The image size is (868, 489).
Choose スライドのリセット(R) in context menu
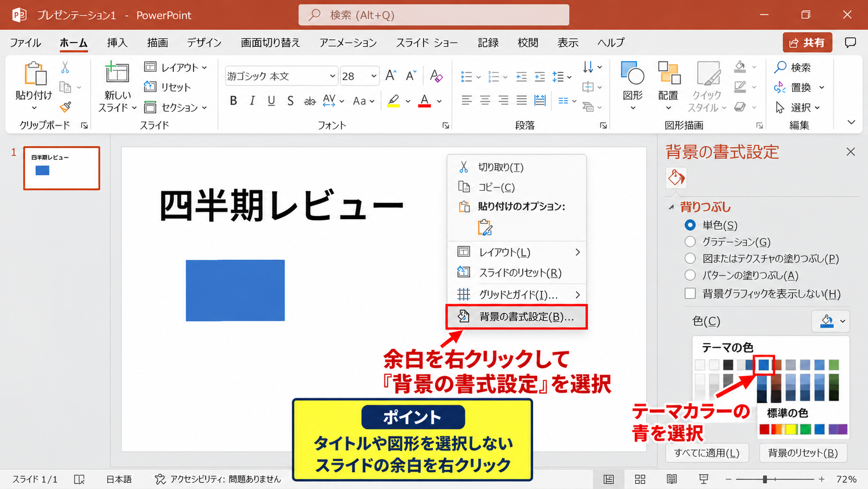click(x=517, y=272)
